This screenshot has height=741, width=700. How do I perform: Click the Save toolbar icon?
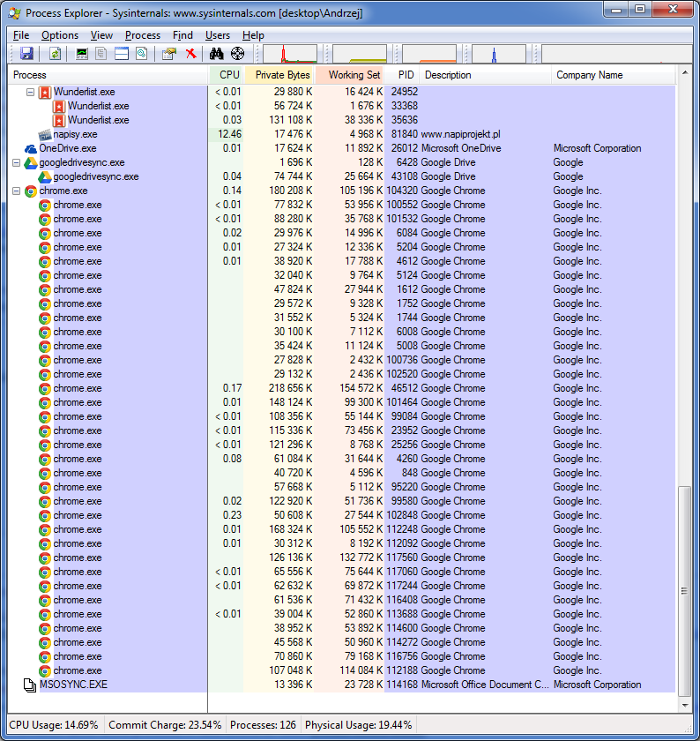27,54
